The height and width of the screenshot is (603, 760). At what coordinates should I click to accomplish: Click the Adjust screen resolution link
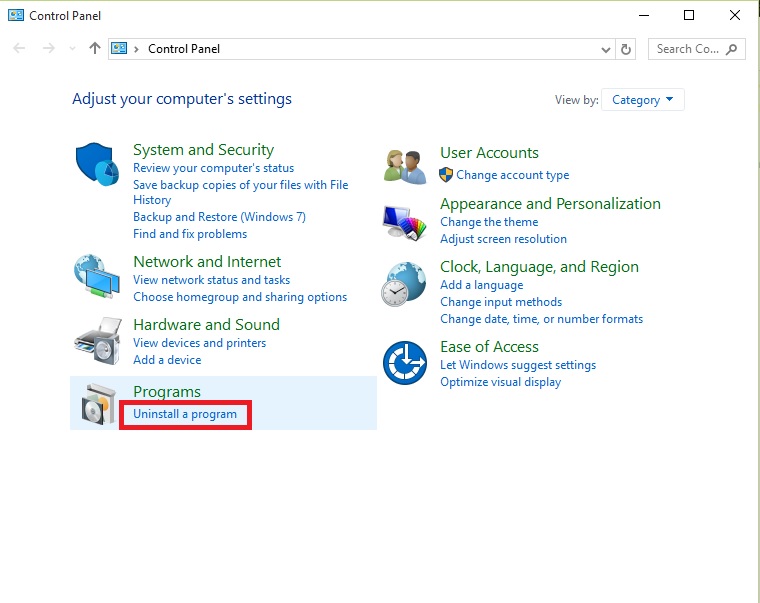click(503, 239)
